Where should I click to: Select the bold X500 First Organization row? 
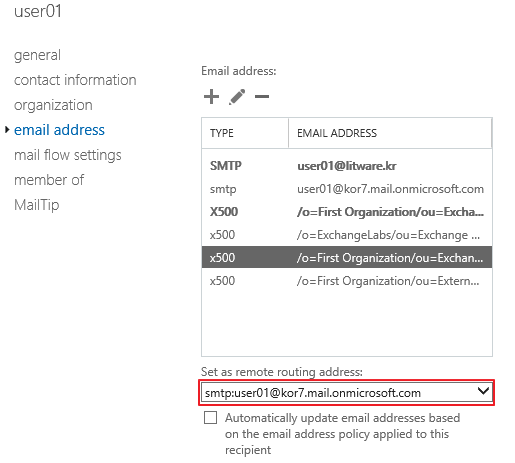point(347,212)
